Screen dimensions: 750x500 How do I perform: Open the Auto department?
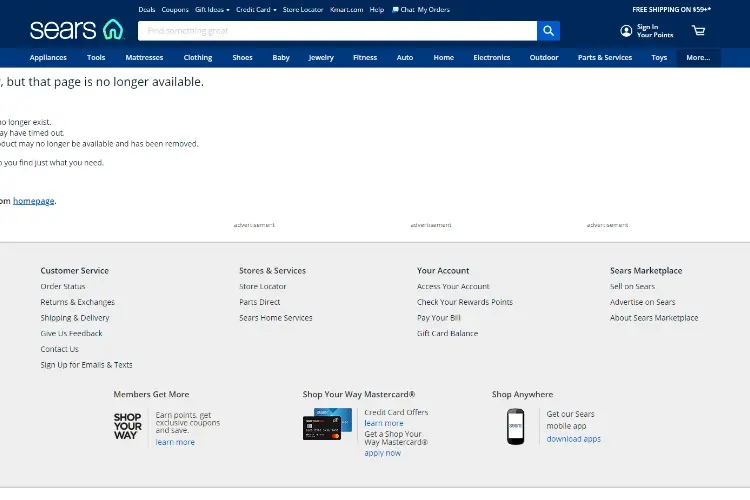pos(405,57)
